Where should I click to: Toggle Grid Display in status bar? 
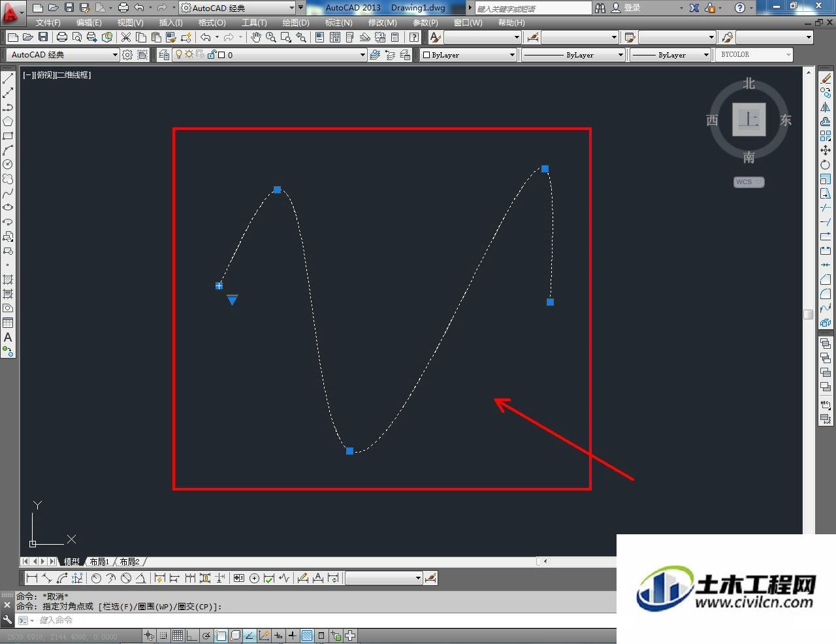pyautogui.click(x=178, y=636)
